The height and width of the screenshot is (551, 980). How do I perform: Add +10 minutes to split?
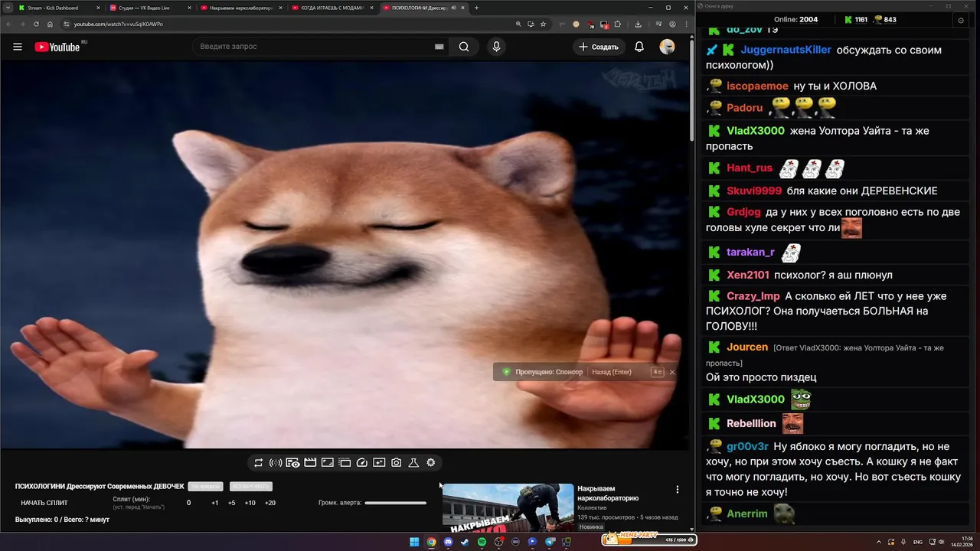(x=250, y=503)
